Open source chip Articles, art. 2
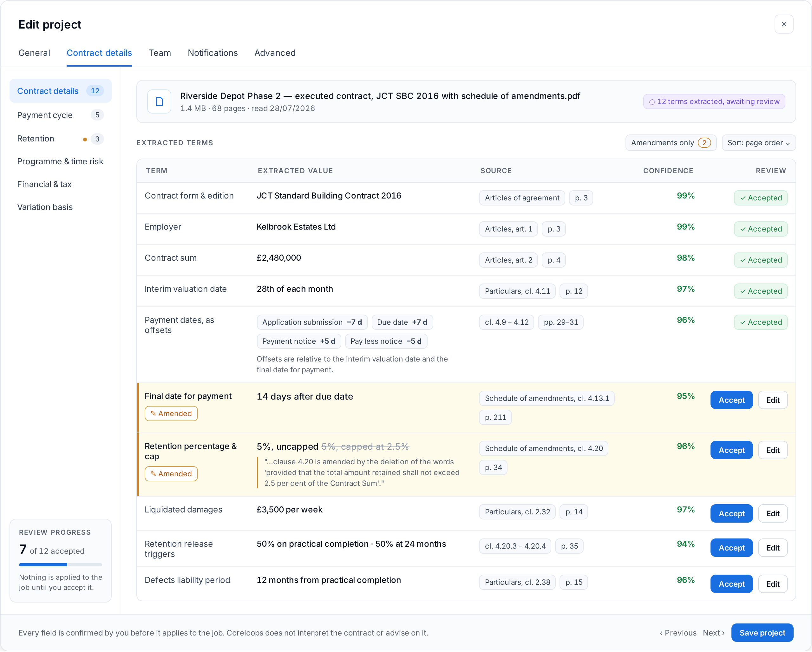The image size is (812, 652). (508, 260)
